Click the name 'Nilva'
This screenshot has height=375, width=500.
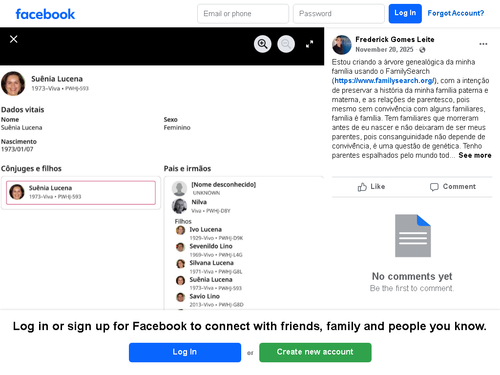[x=199, y=202]
